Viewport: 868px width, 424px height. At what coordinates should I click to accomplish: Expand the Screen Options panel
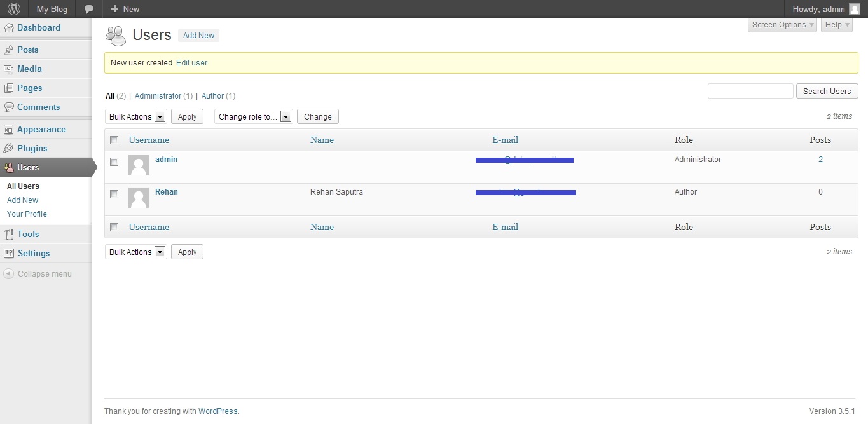tap(782, 25)
